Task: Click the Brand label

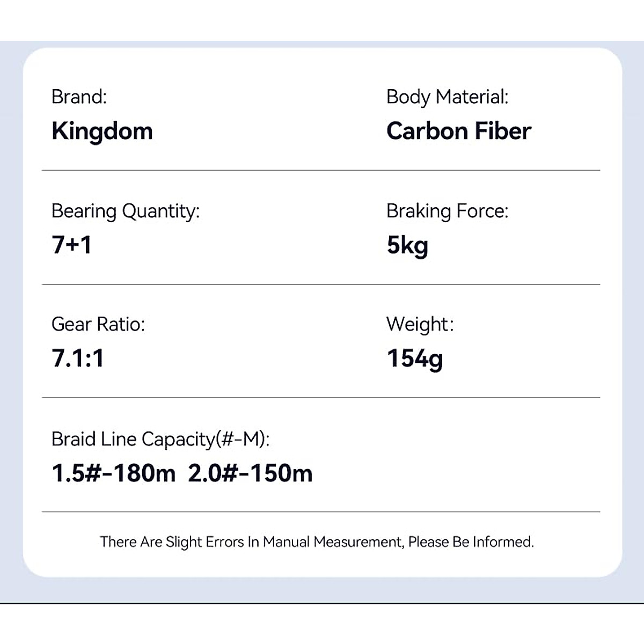Action: tap(79, 97)
